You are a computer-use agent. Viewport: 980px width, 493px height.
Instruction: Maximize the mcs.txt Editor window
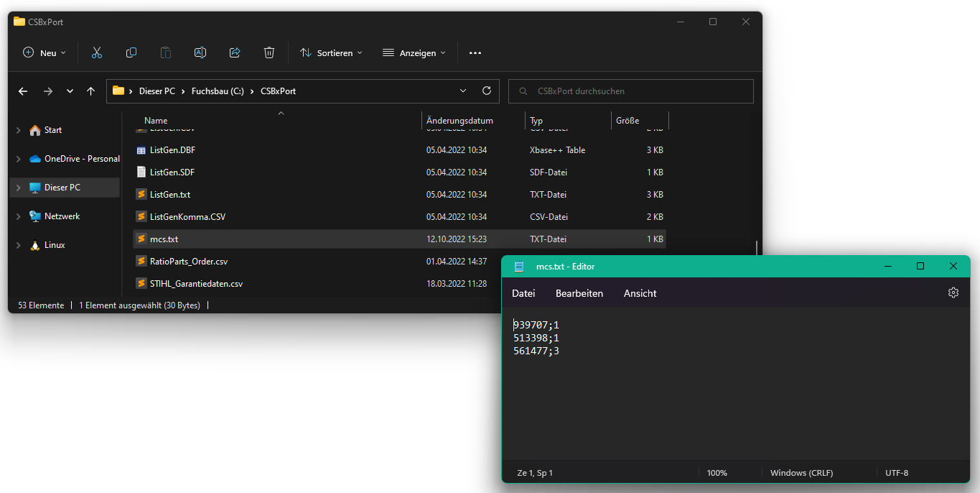click(920, 267)
